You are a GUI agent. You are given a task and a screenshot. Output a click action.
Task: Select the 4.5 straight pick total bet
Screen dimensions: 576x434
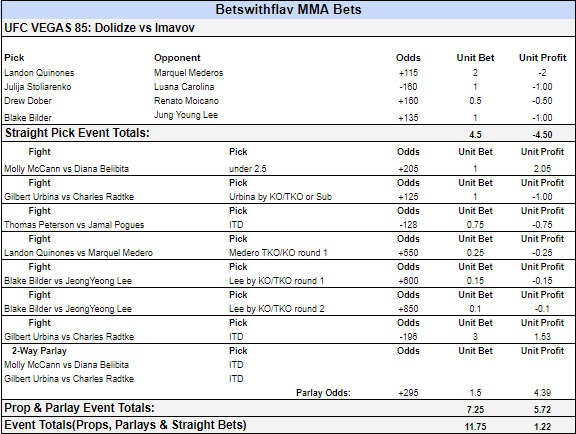coord(475,134)
